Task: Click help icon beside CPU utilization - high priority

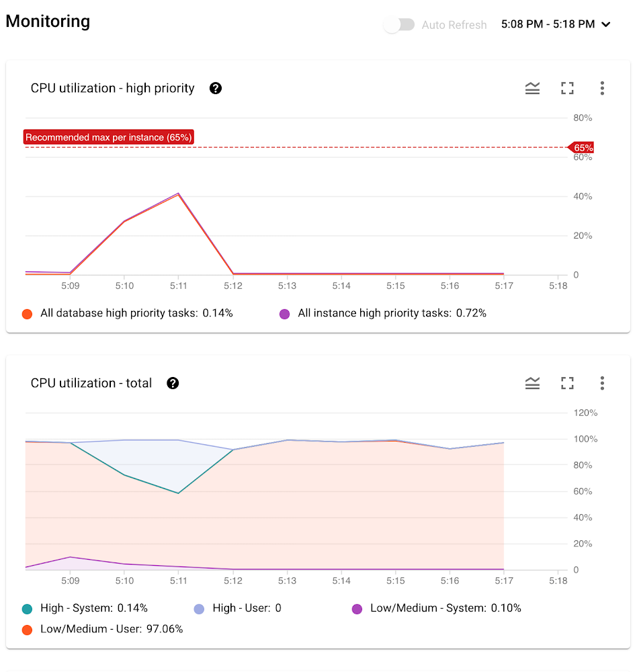Action: pyautogui.click(x=216, y=88)
